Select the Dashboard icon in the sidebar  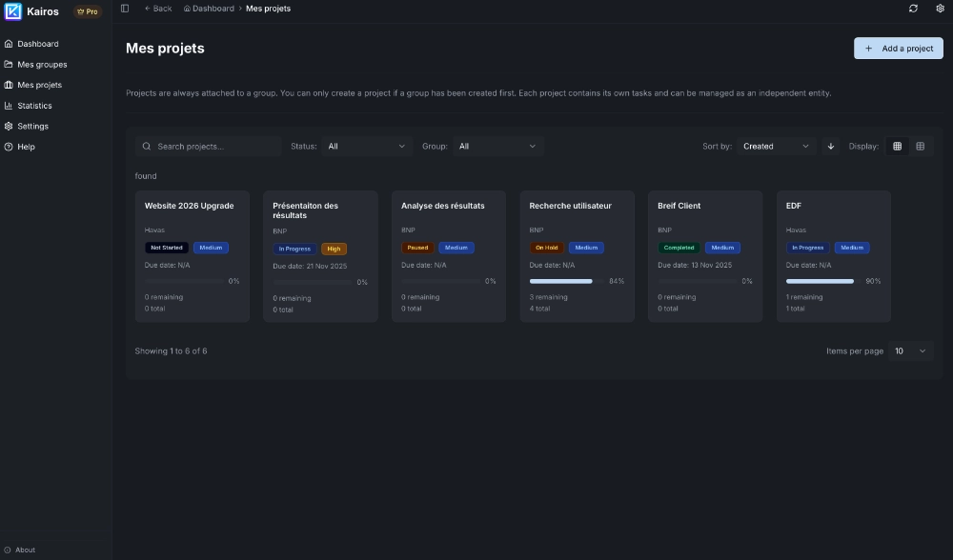[8, 44]
